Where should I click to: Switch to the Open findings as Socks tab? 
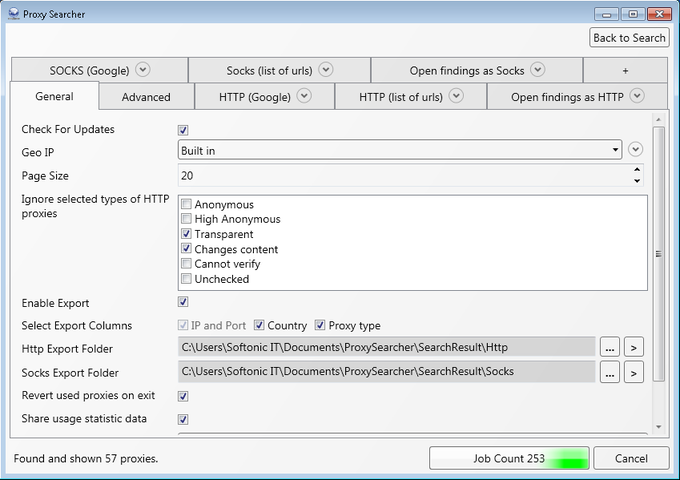(477, 70)
